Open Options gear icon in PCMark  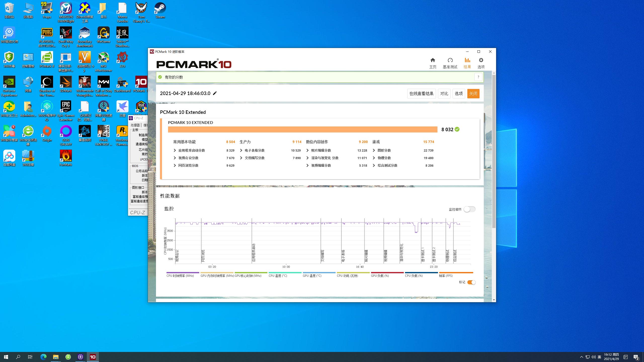pos(481,60)
